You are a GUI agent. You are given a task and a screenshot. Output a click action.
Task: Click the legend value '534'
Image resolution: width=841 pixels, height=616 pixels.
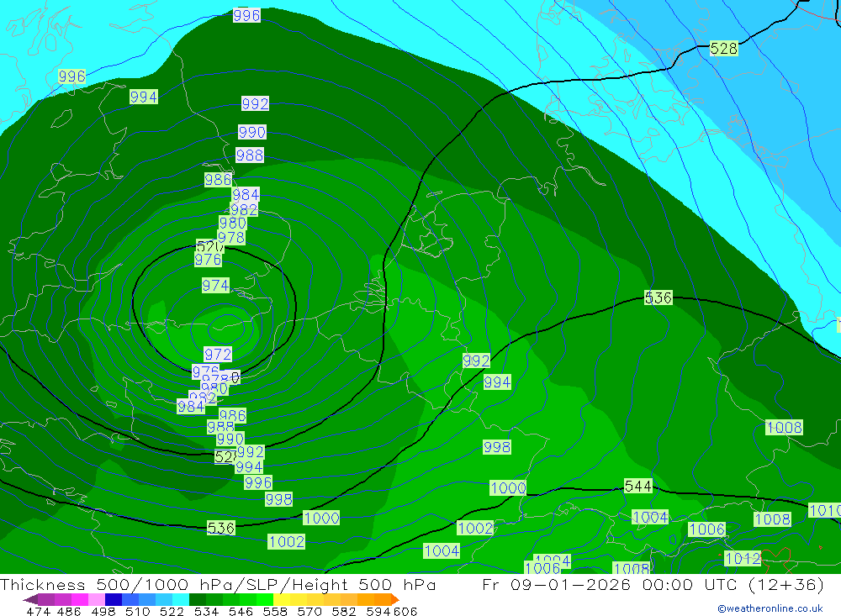point(206,611)
